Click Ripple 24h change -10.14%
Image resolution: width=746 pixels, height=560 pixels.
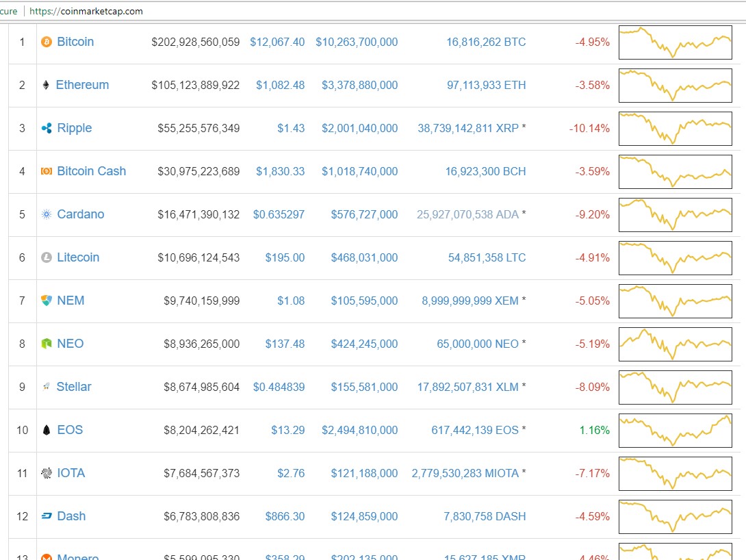click(x=589, y=129)
